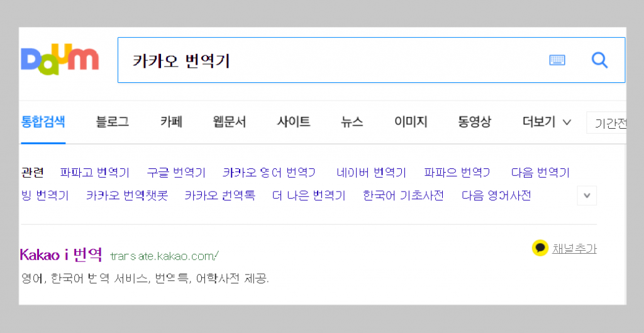Search related term 네이버 번역기

click(x=371, y=173)
